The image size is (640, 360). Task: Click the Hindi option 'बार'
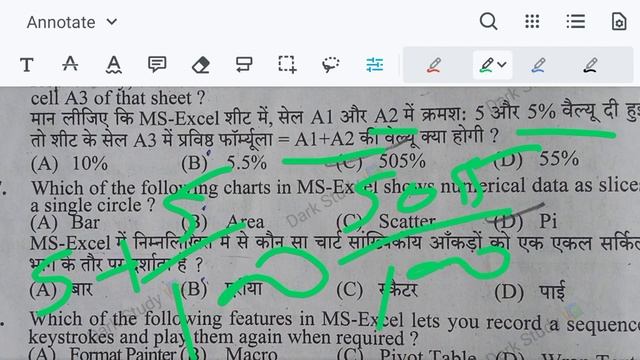point(82,290)
